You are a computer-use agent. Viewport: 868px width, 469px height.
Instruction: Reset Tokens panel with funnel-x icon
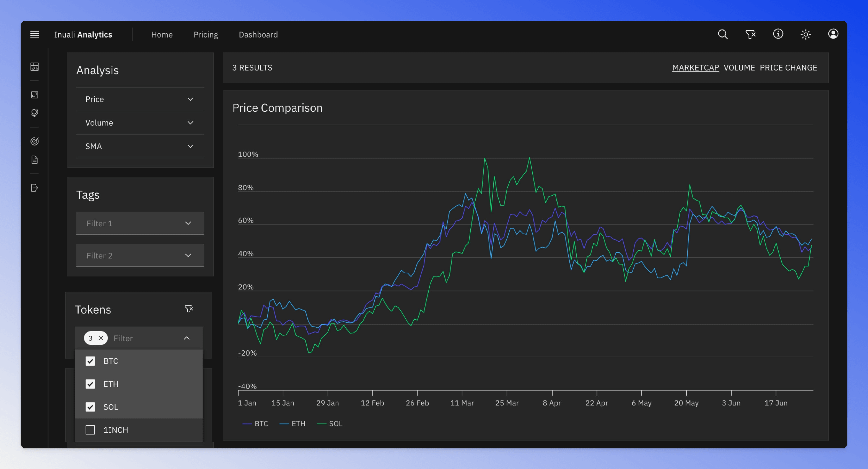pyautogui.click(x=189, y=309)
